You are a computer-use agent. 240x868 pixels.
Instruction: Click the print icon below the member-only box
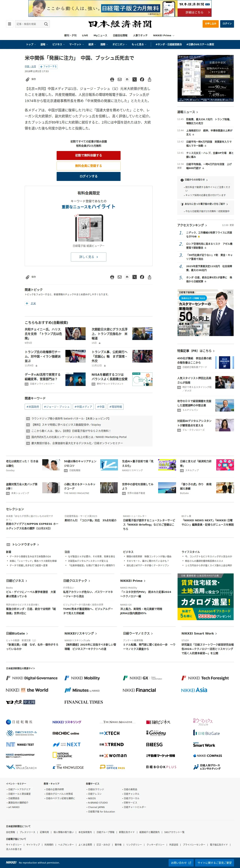coord(112,277)
